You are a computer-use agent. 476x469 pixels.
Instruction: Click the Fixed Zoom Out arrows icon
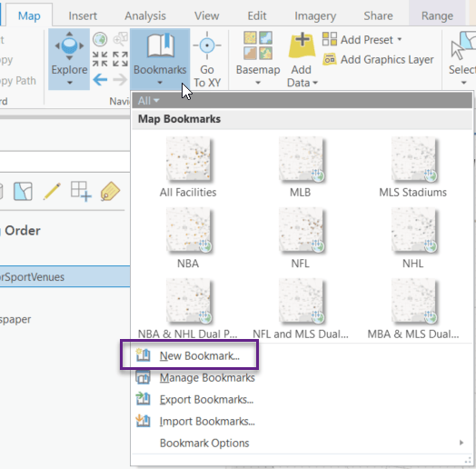(x=120, y=59)
